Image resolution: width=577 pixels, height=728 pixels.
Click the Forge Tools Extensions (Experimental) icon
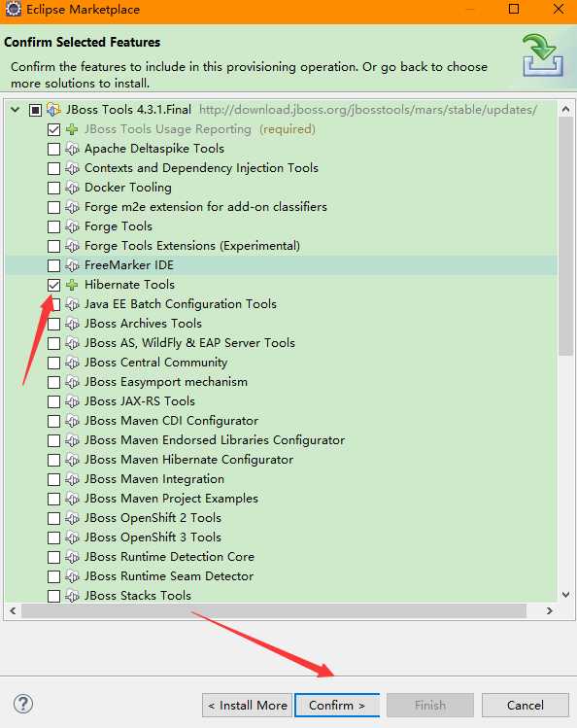click(x=72, y=246)
